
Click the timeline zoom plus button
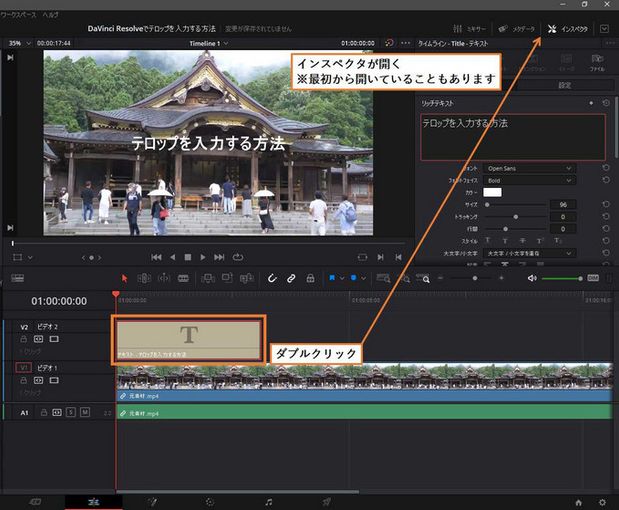pos(501,278)
